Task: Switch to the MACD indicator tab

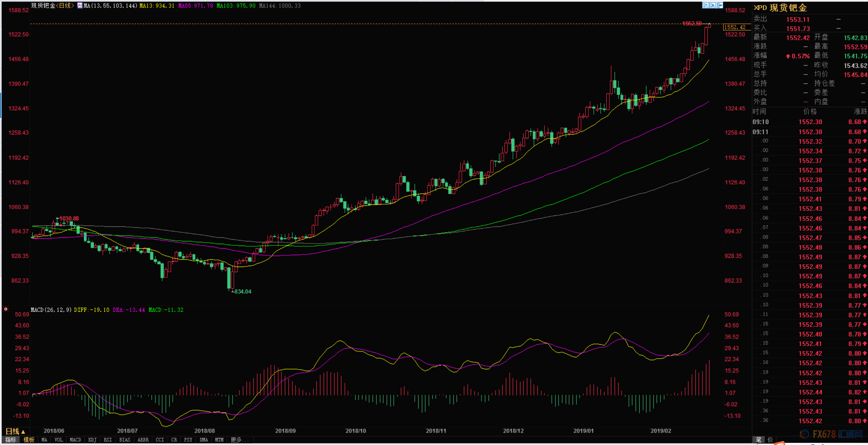Action: pos(75,440)
